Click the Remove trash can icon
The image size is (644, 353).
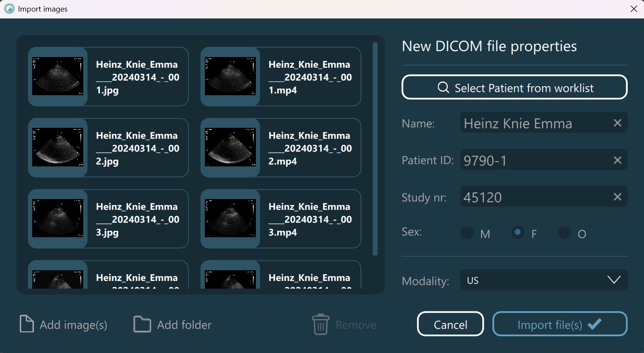tap(320, 324)
